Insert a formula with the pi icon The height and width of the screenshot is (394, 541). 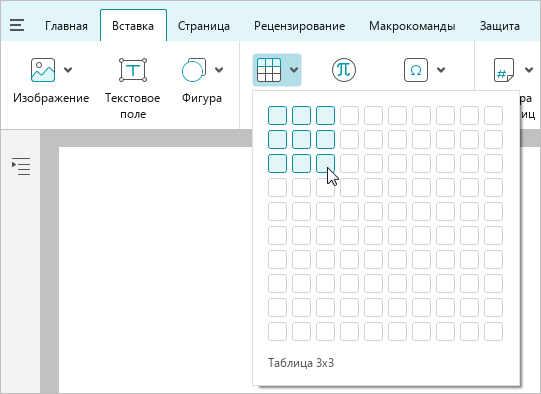[x=344, y=70]
